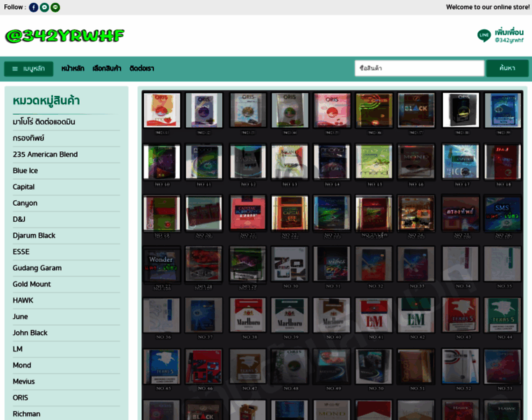
Task: Select product thumbnail NO.10
Action: pyautogui.click(x=162, y=162)
